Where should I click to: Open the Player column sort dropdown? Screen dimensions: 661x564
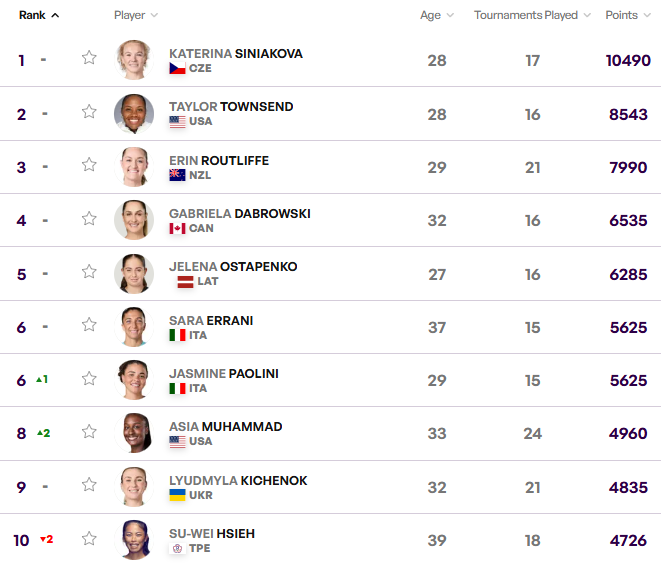pos(136,15)
